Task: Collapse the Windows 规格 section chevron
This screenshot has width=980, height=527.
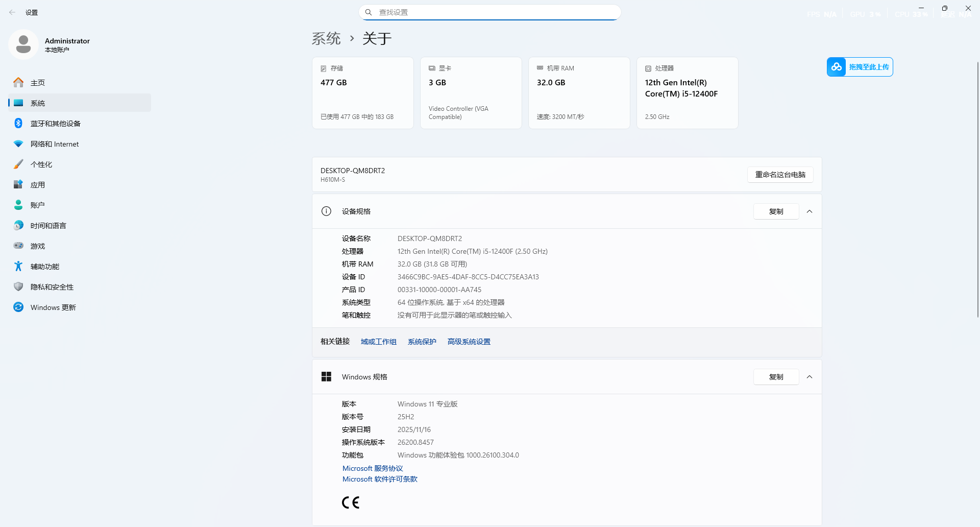Action: coord(810,377)
